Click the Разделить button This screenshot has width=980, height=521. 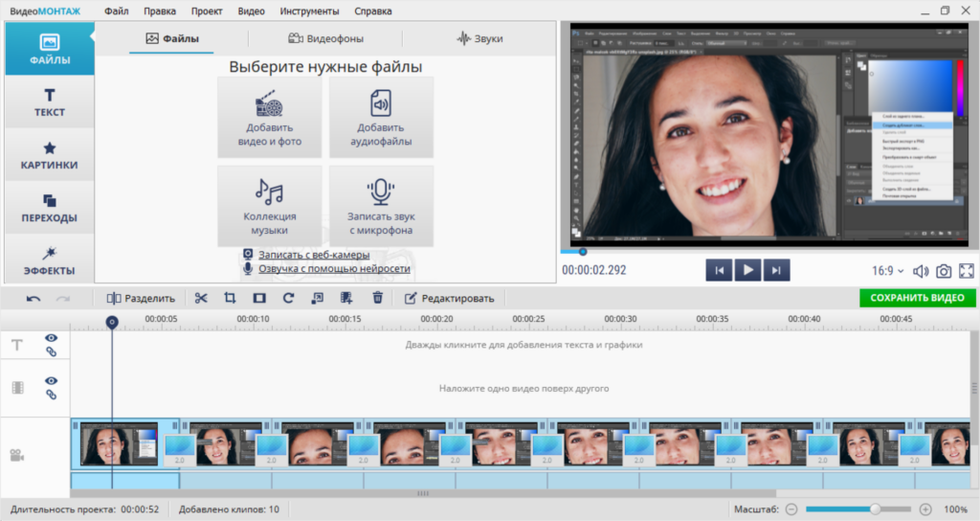141,299
